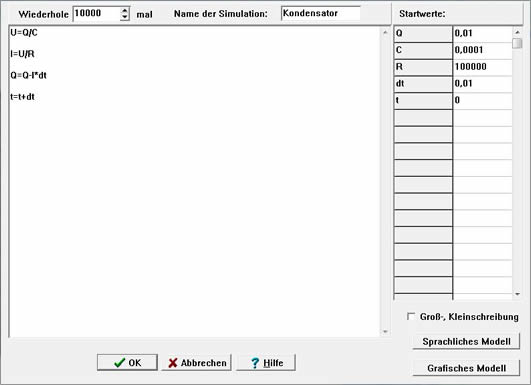
Task: Edit start value 100000 for R
Action: 483,67
